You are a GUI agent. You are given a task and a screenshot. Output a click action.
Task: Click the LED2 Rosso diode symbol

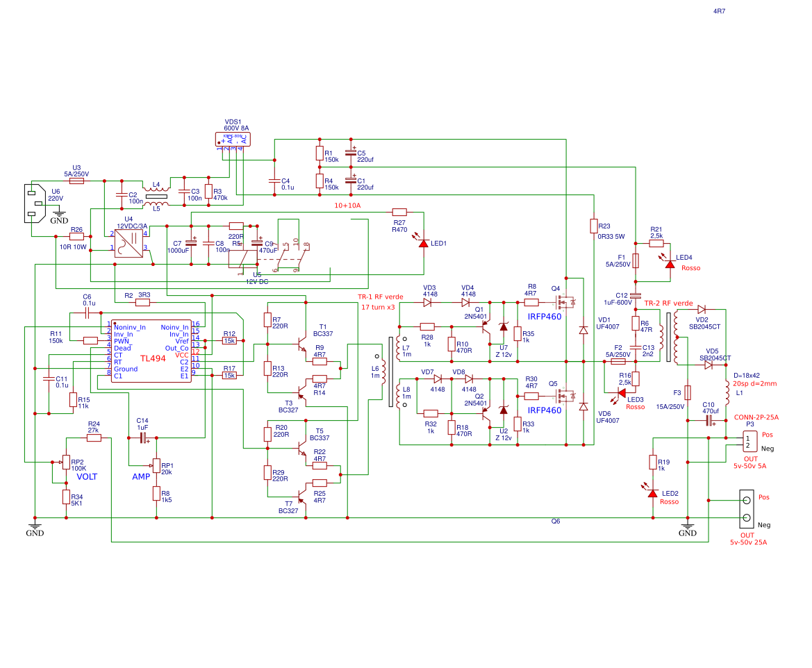click(x=653, y=493)
